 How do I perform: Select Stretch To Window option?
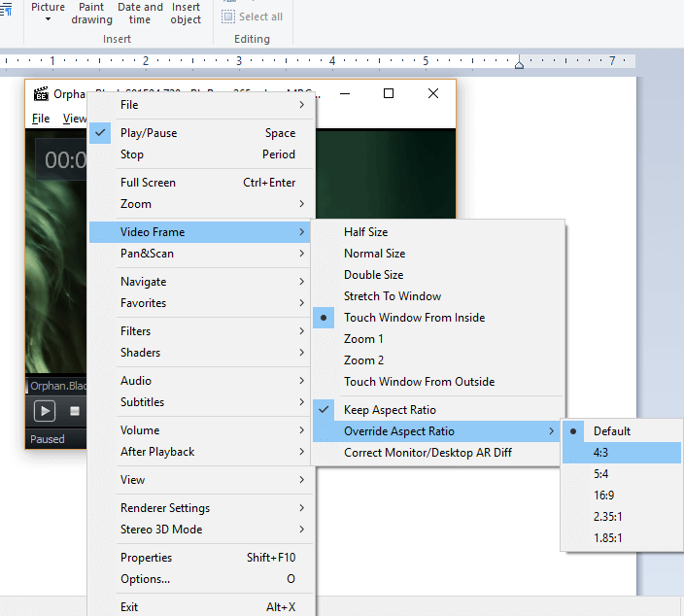click(438, 296)
